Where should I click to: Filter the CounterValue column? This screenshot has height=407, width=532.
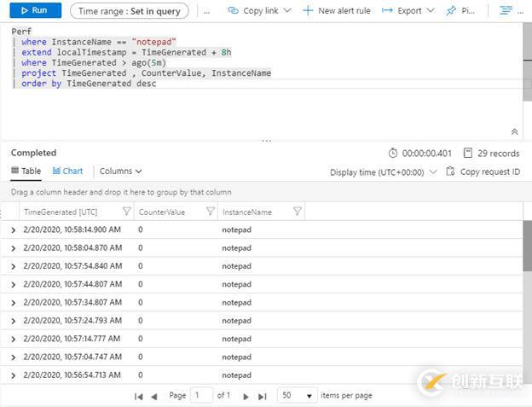tap(211, 212)
